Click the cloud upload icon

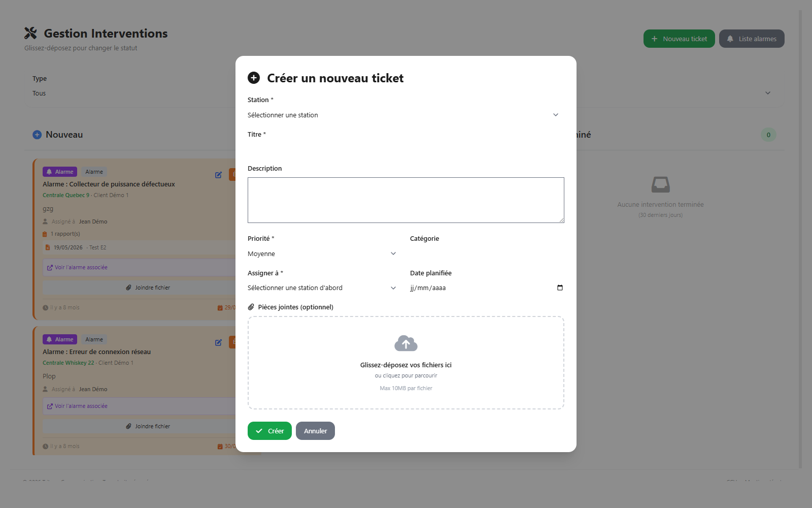(406, 343)
